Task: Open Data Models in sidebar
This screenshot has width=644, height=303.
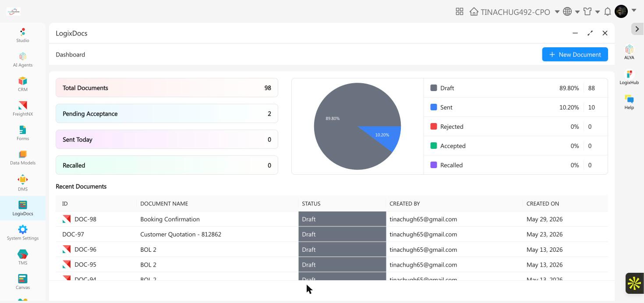Action: 23,158
